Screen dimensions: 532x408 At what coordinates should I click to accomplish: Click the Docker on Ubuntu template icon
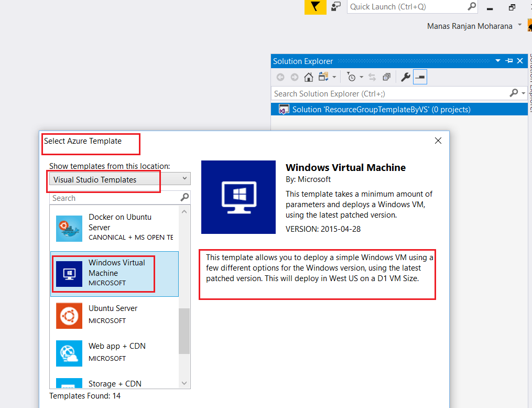69,229
